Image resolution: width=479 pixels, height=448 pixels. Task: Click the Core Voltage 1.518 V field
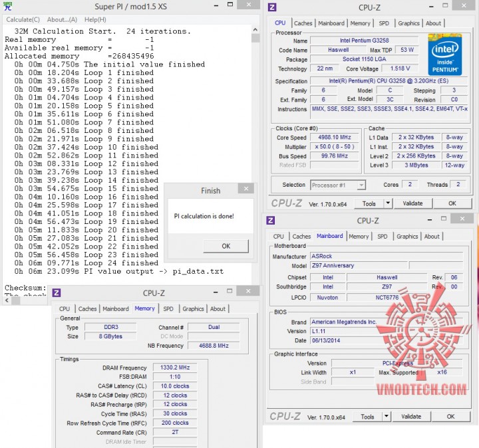400,68
